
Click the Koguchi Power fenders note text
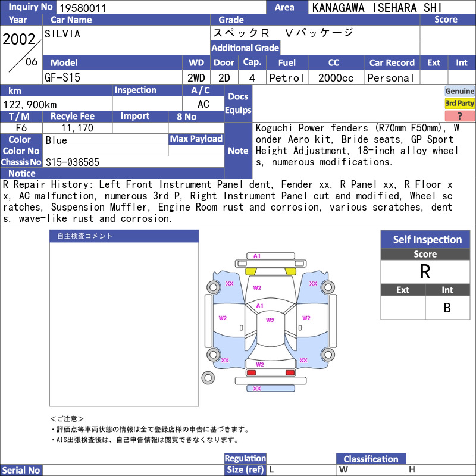click(x=358, y=145)
